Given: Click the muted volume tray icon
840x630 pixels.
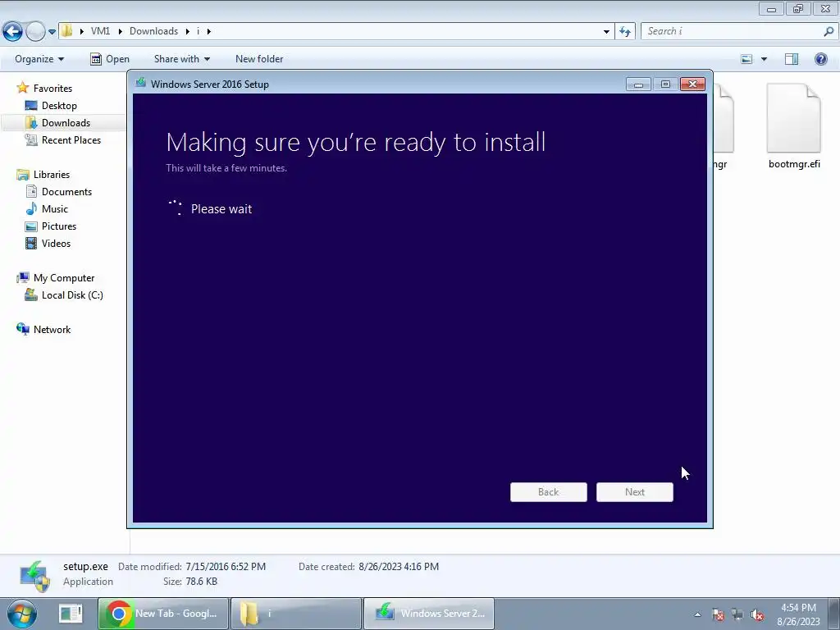Looking at the screenshot, I should coord(757,614).
